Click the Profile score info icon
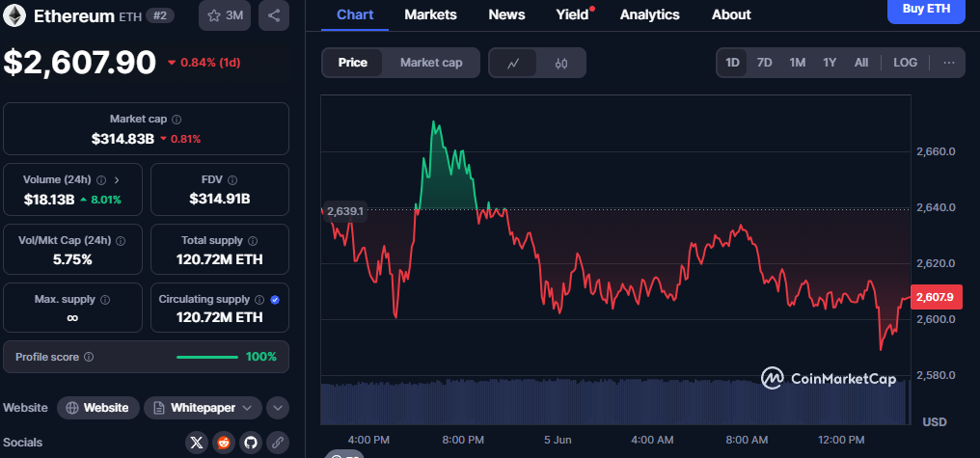 (89, 357)
